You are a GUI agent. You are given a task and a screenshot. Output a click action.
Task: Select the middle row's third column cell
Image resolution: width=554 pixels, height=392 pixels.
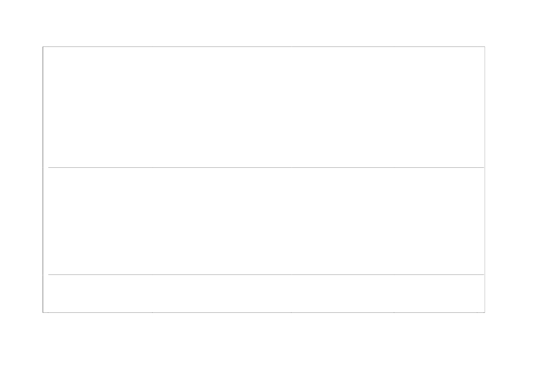point(342,221)
